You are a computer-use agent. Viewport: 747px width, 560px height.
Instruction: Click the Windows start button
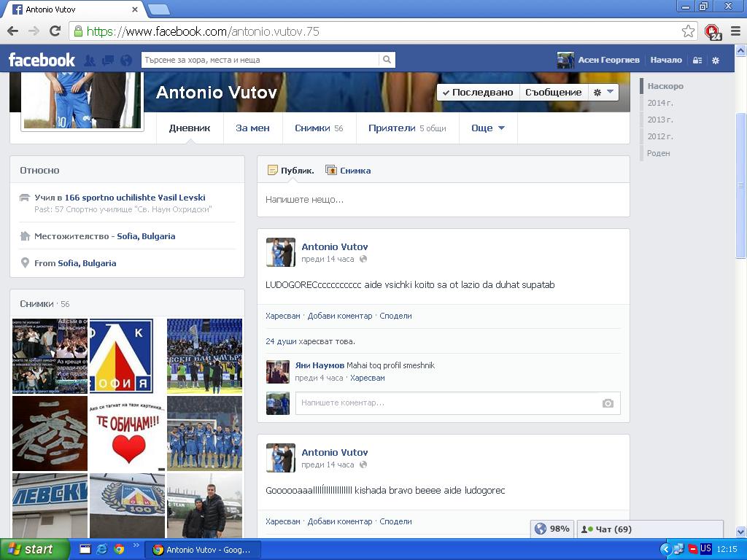click(x=34, y=550)
